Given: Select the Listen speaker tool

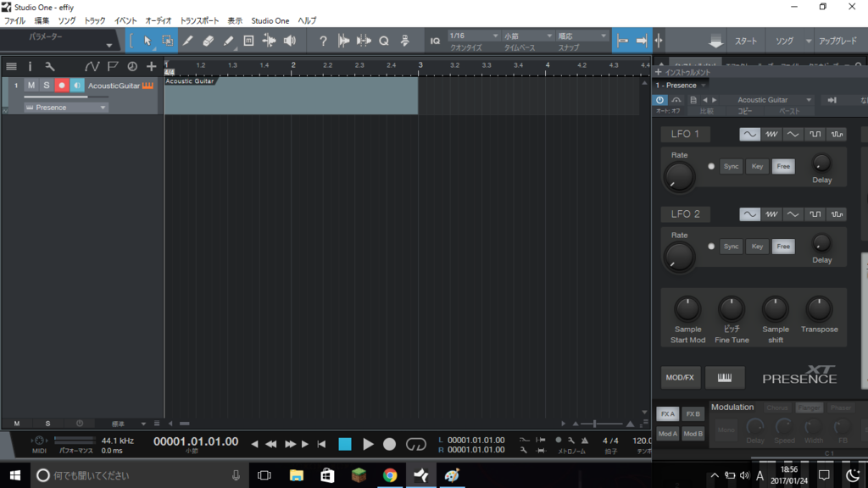Looking at the screenshot, I should tap(290, 41).
